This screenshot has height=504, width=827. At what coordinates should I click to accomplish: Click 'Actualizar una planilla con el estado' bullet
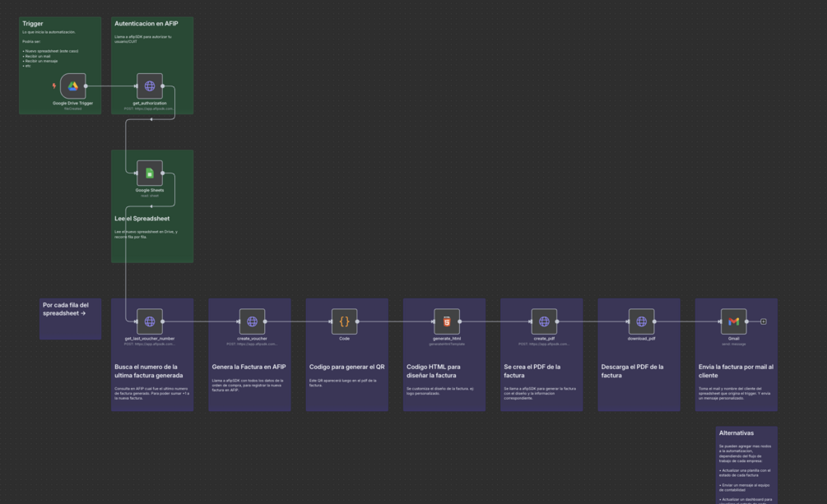[x=745, y=473]
